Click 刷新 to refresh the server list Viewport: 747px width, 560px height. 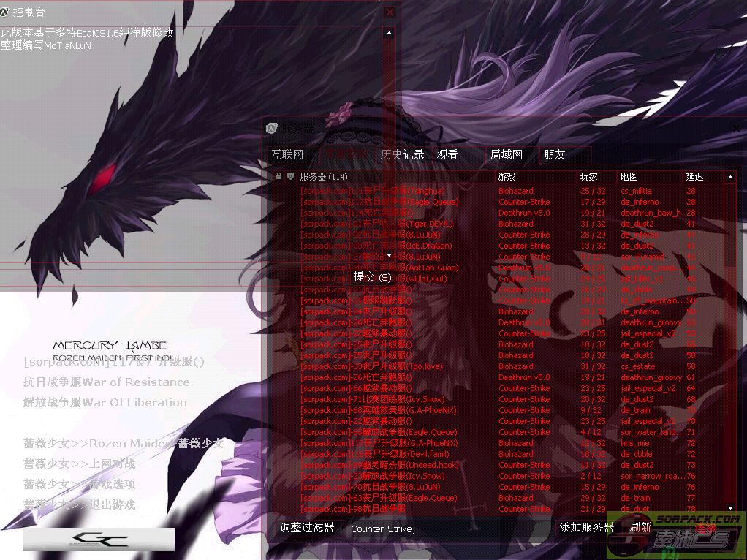point(640,527)
